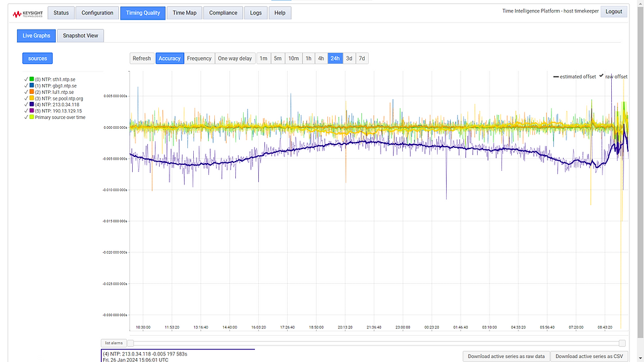Open the Logs tab

pyautogui.click(x=256, y=12)
